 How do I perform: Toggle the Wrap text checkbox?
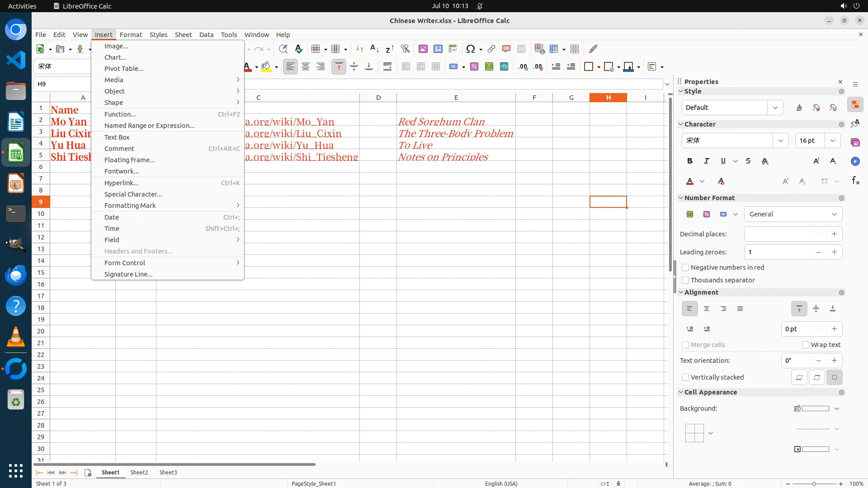[806, 345]
